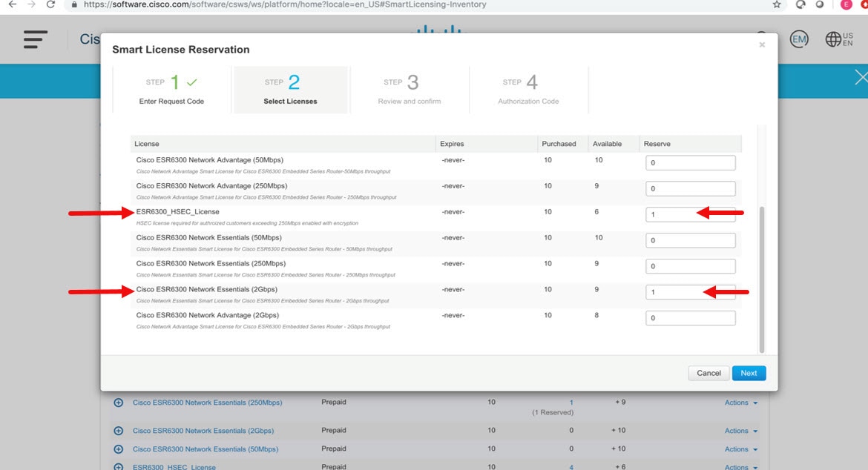Click the browser refresh icon
This screenshot has width=868, height=470.
click(x=50, y=4)
